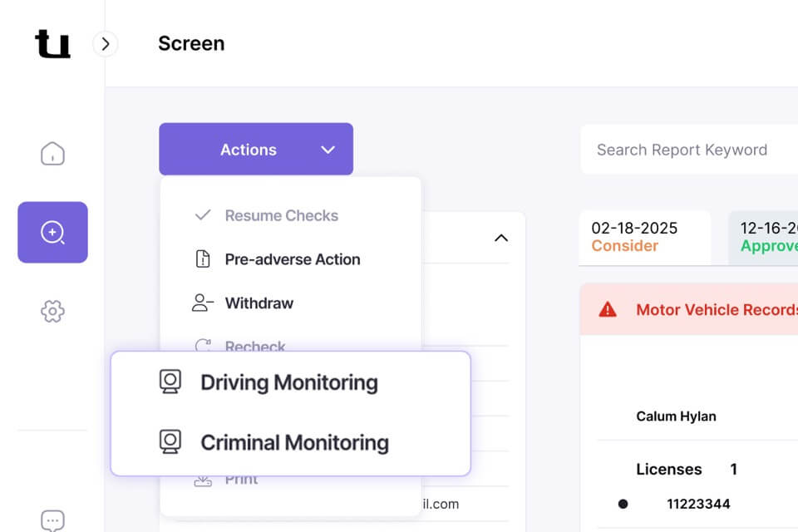
Task: Select Criminal Monitoring option
Action: [294, 442]
